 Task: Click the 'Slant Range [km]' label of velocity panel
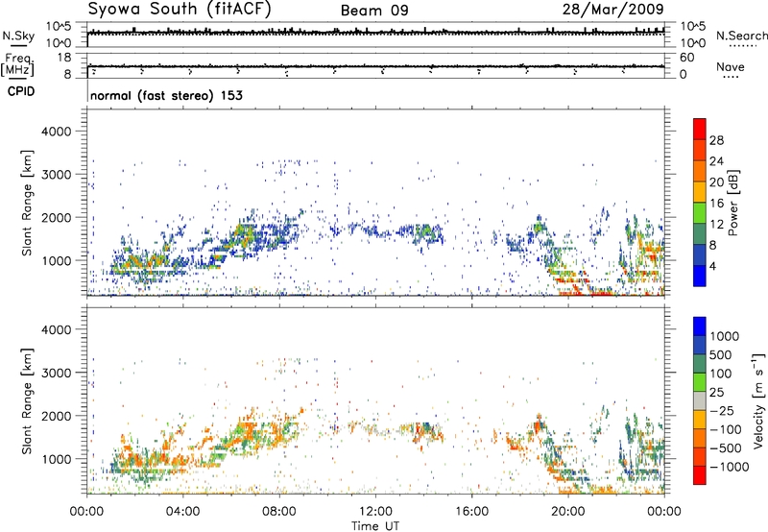[27, 401]
